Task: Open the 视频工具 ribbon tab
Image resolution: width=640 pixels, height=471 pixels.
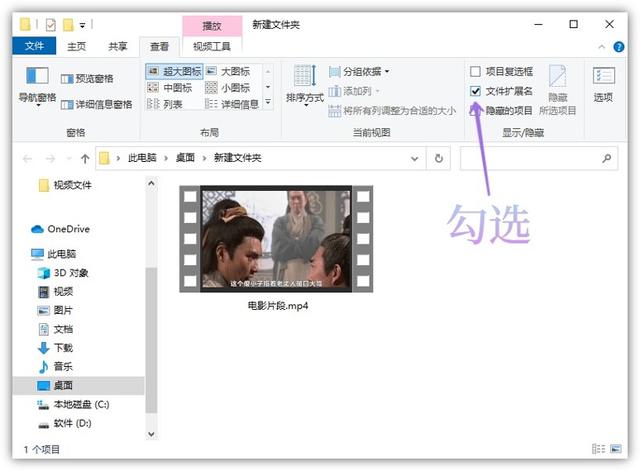Action: 211,47
